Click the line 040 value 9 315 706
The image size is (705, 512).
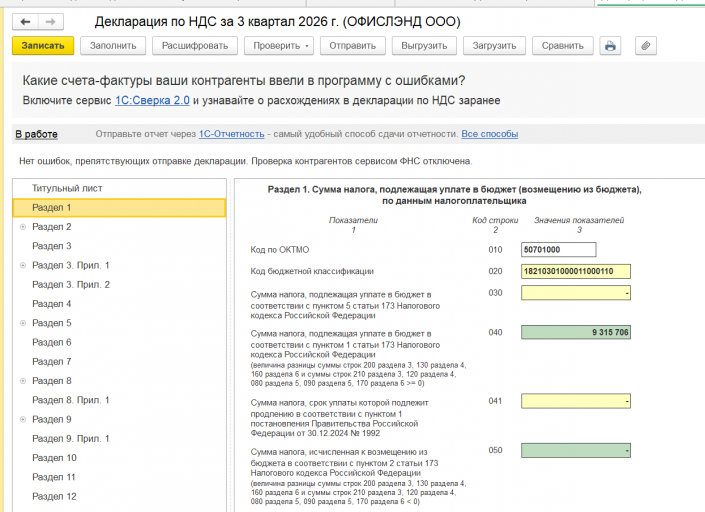coord(576,333)
